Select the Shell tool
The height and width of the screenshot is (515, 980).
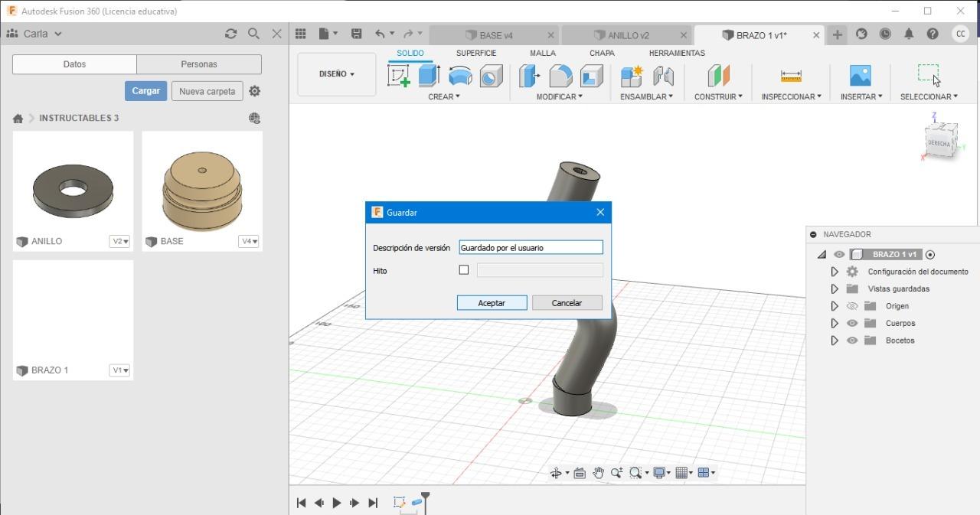coord(591,76)
